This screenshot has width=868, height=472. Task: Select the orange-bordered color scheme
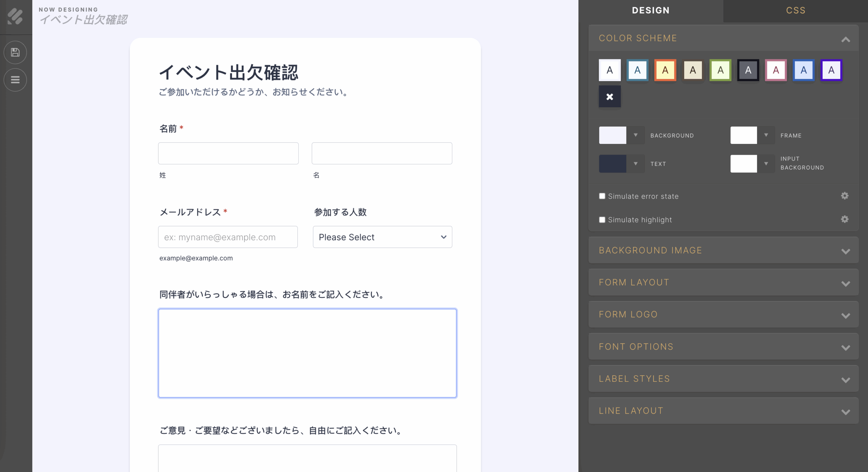point(665,70)
